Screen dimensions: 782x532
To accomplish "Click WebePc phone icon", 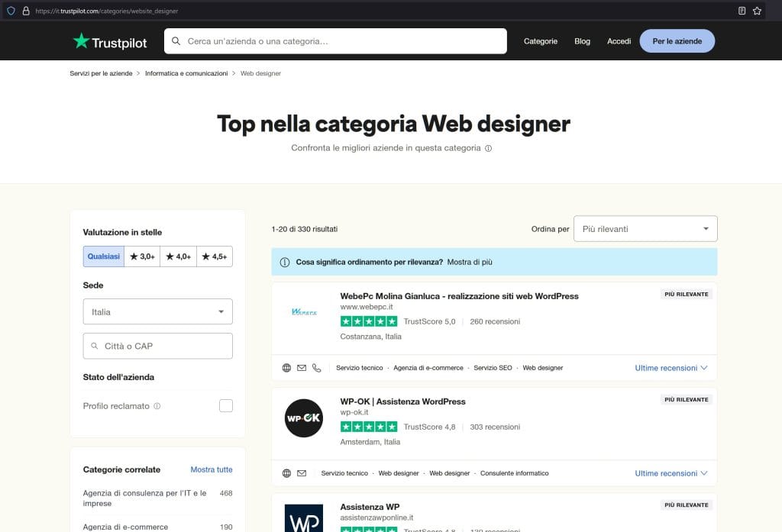I will [317, 368].
